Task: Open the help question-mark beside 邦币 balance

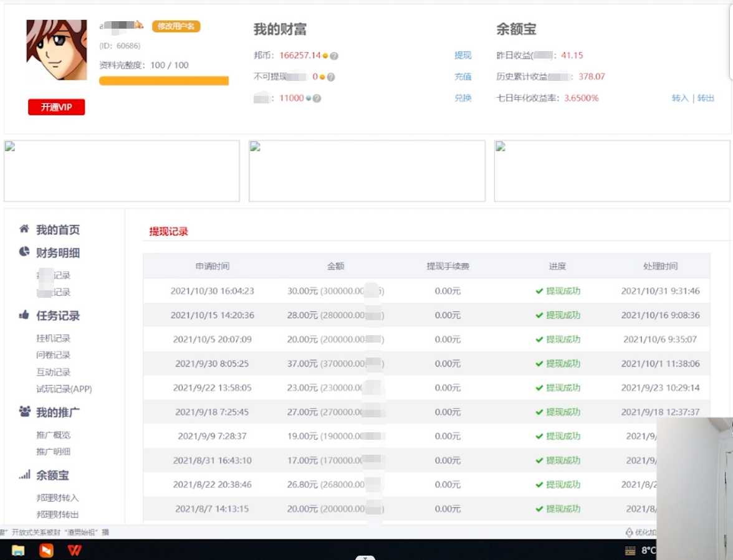Action: [x=333, y=55]
